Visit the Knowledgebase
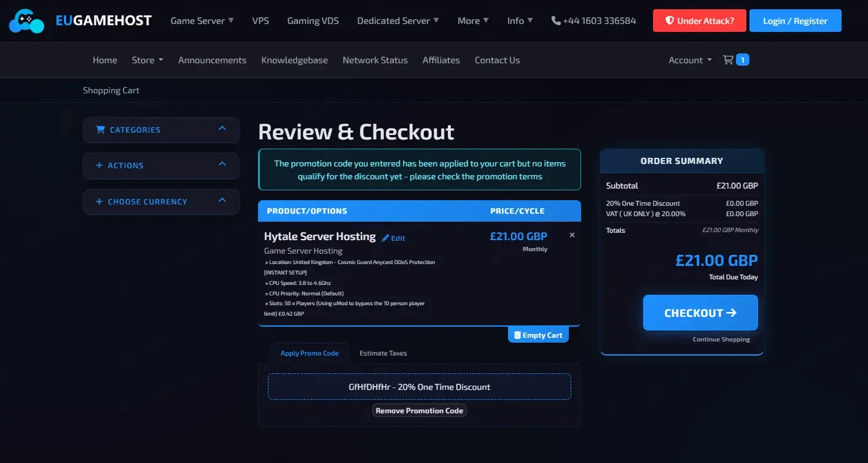This screenshot has width=868, height=463. (x=294, y=60)
